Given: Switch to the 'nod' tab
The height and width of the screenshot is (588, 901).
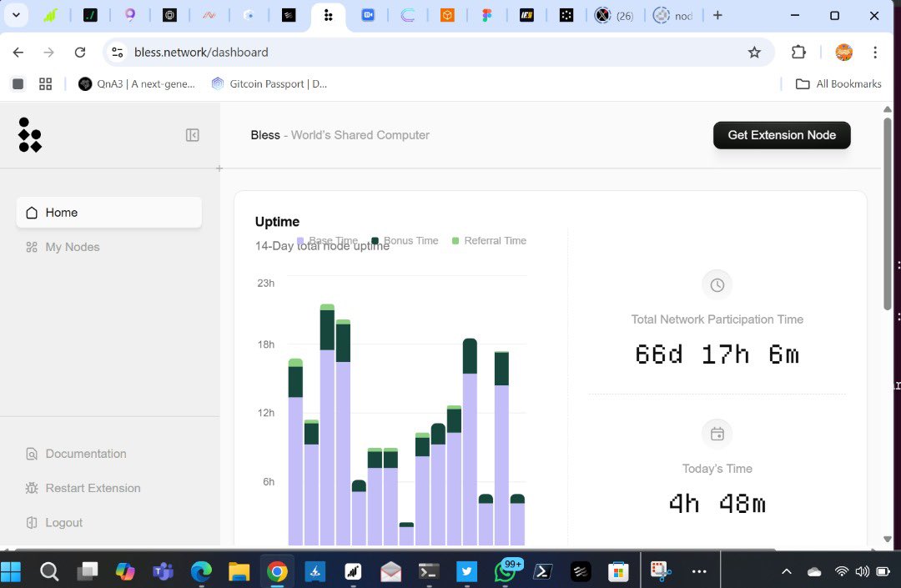Looking at the screenshot, I should [672, 16].
